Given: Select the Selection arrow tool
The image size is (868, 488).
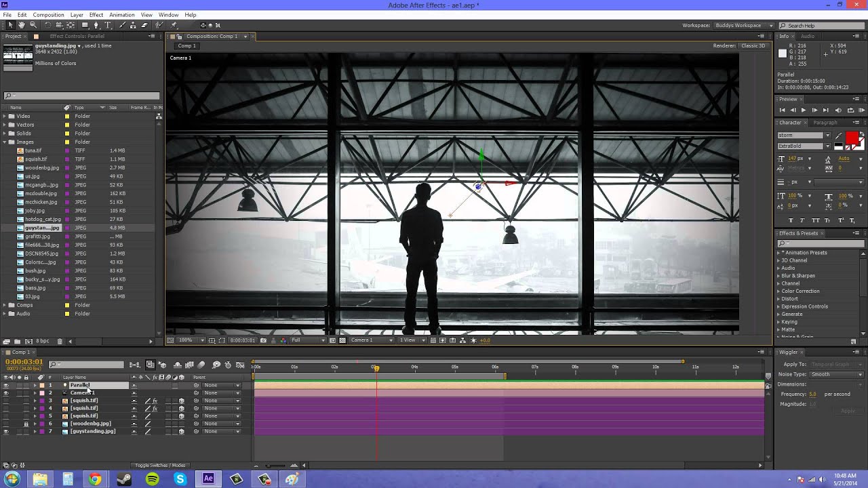Looking at the screenshot, I should pos(10,25).
